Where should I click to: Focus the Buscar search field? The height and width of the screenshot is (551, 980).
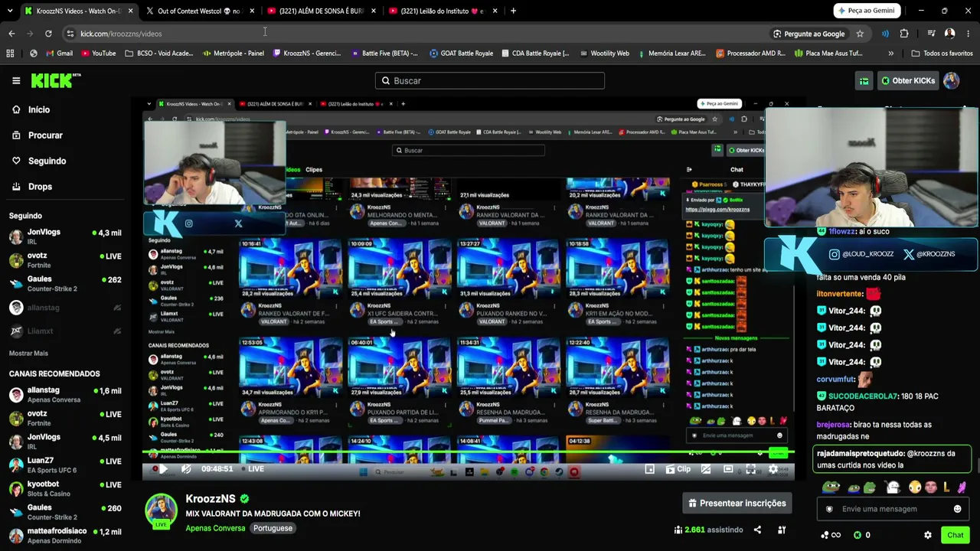click(490, 80)
